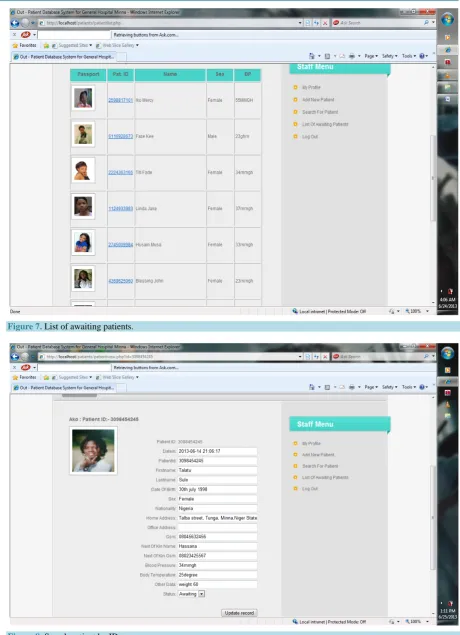
Task: Click the Windows Start orb beside the top window
Action: 447,19
